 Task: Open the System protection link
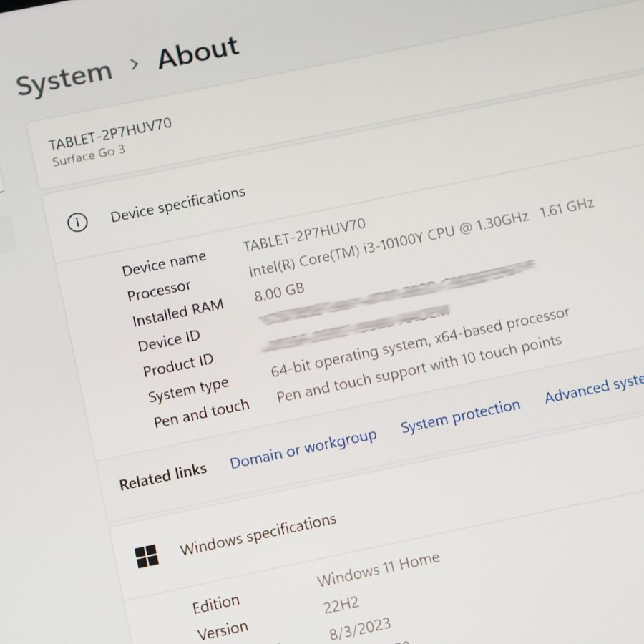pos(460,416)
